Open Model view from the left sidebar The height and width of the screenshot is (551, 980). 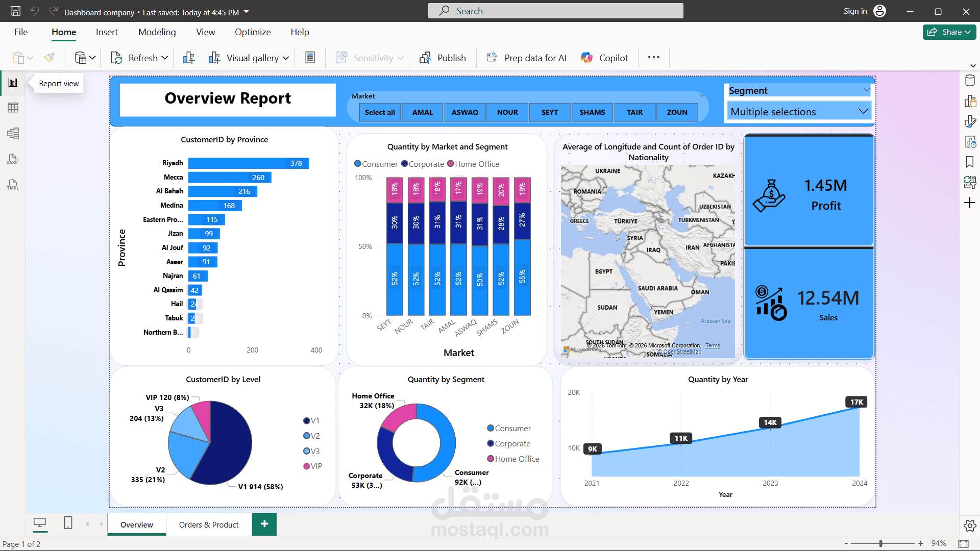[x=13, y=133]
